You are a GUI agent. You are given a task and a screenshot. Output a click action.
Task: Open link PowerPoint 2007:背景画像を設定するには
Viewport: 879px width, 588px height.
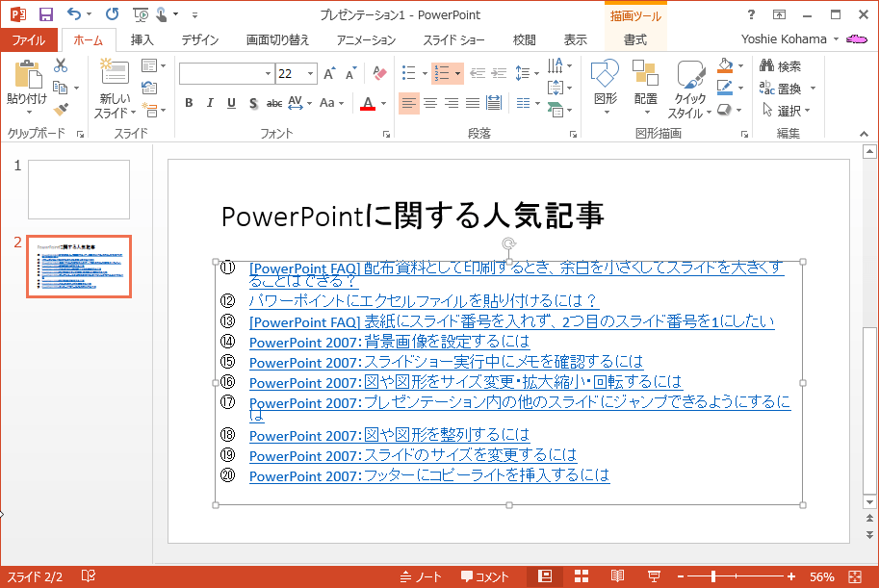[x=389, y=342]
